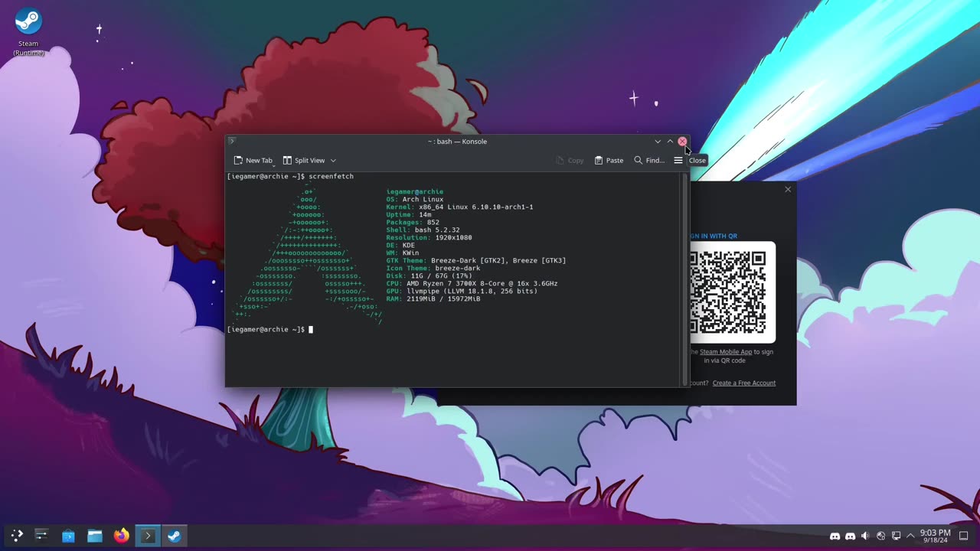Image resolution: width=980 pixels, height=551 pixels.
Task: Open the display configuration tray icon
Action: tap(896, 536)
